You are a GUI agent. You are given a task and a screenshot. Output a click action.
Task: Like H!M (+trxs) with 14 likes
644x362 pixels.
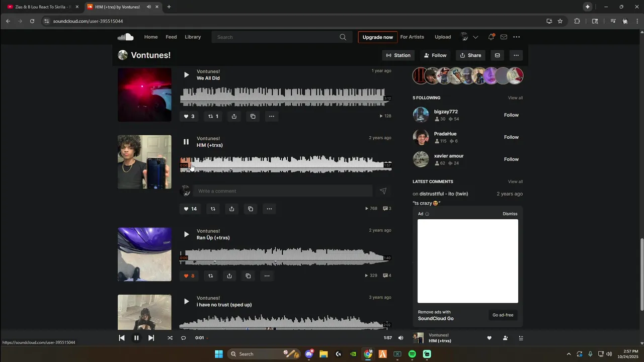pos(190,209)
